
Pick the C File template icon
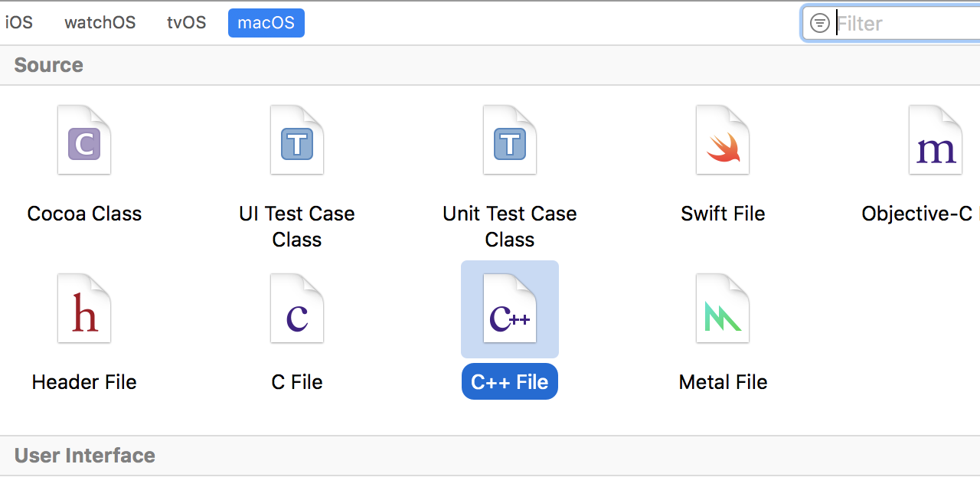(297, 310)
